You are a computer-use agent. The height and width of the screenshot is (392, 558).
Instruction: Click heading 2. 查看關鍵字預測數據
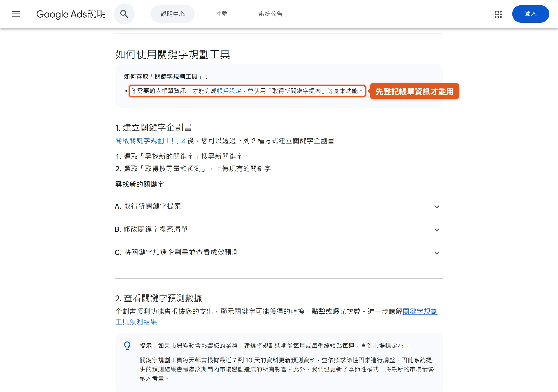click(x=158, y=298)
